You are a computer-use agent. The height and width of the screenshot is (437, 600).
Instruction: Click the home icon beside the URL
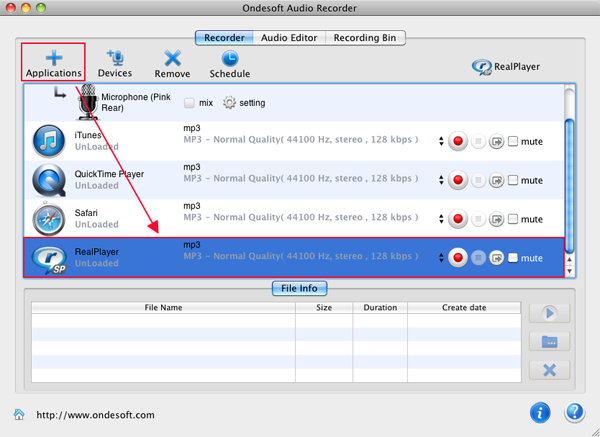coord(18,415)
